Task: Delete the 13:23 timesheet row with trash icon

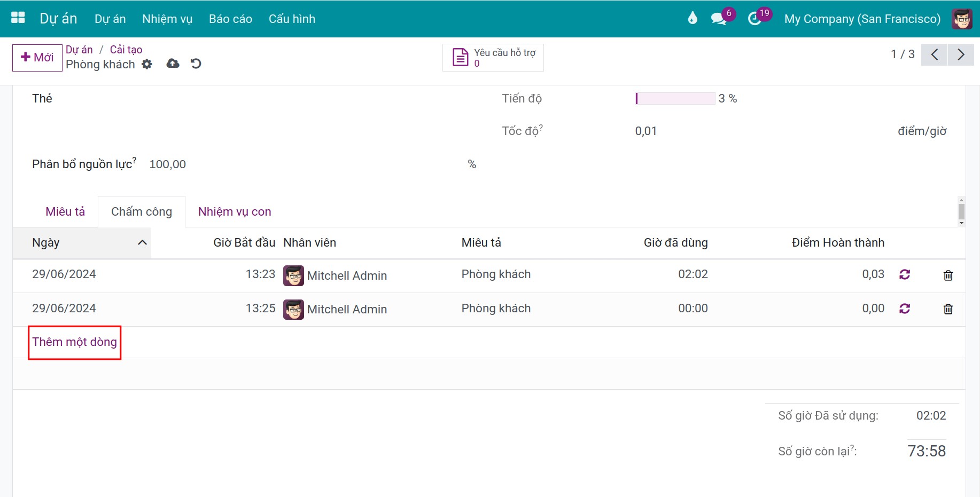Action: [x=948, y=275]
